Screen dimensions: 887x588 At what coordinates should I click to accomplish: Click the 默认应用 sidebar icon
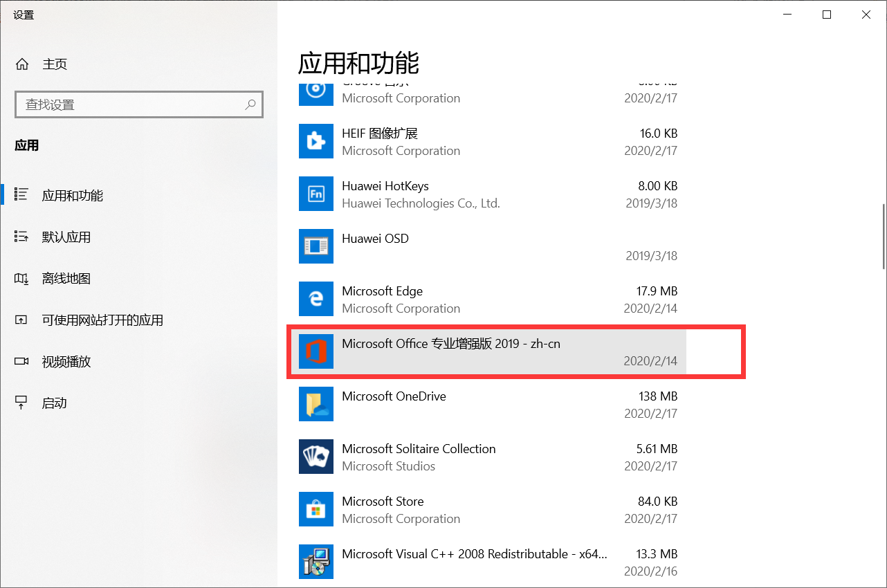(x=21, y=237)
